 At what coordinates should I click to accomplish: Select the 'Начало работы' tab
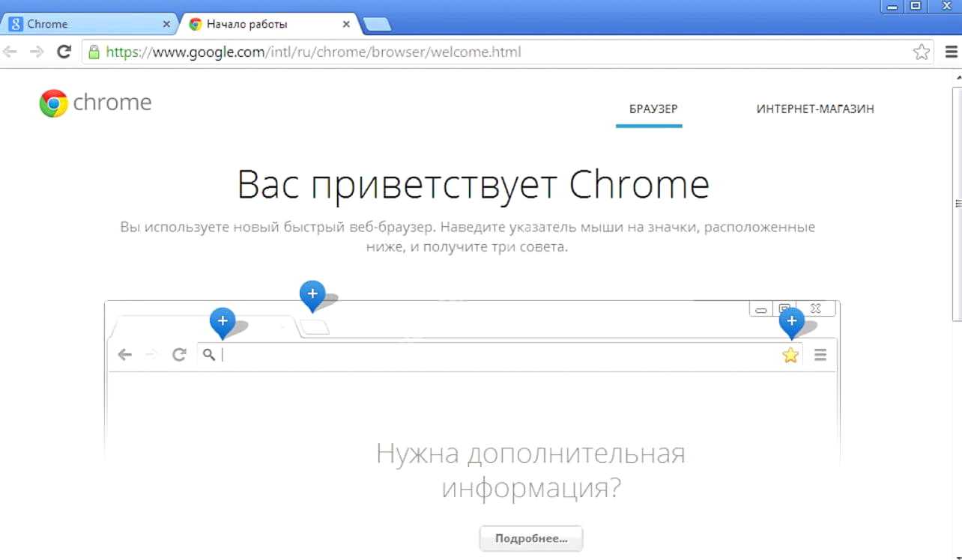(x=262, y=24)
